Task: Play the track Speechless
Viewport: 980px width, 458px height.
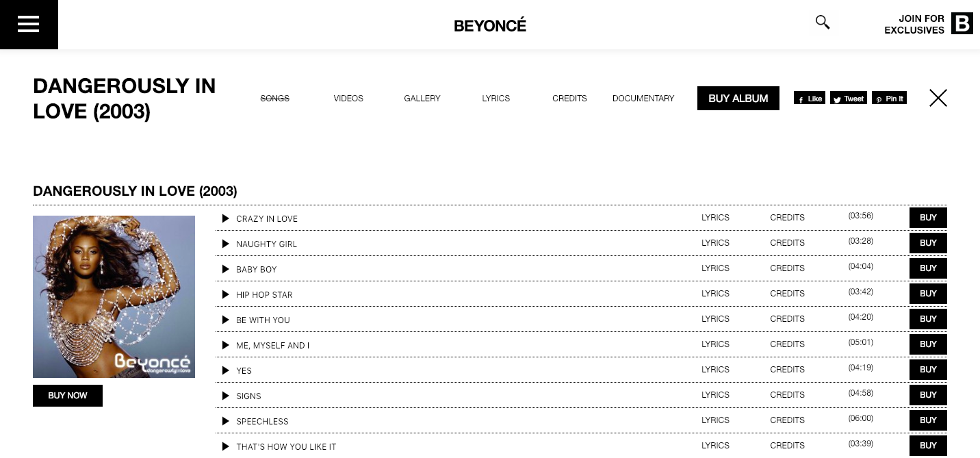Action: pyautogui.click(x=226, y=421)
